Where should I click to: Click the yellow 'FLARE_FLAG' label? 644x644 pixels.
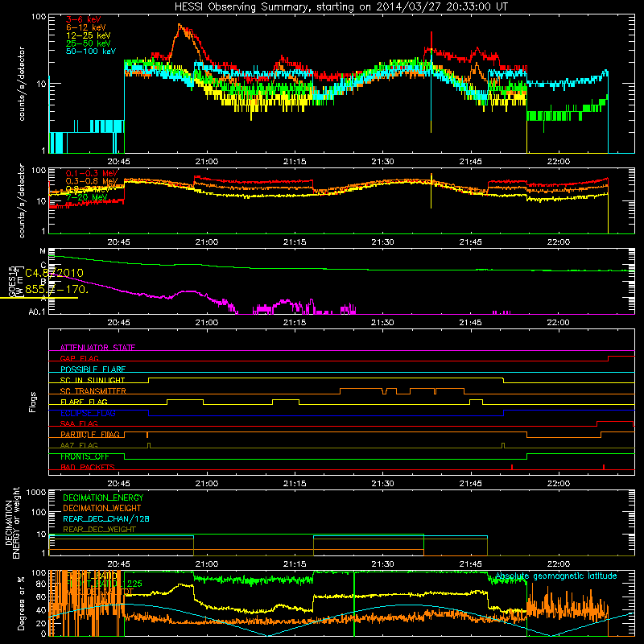click(84, 402)
